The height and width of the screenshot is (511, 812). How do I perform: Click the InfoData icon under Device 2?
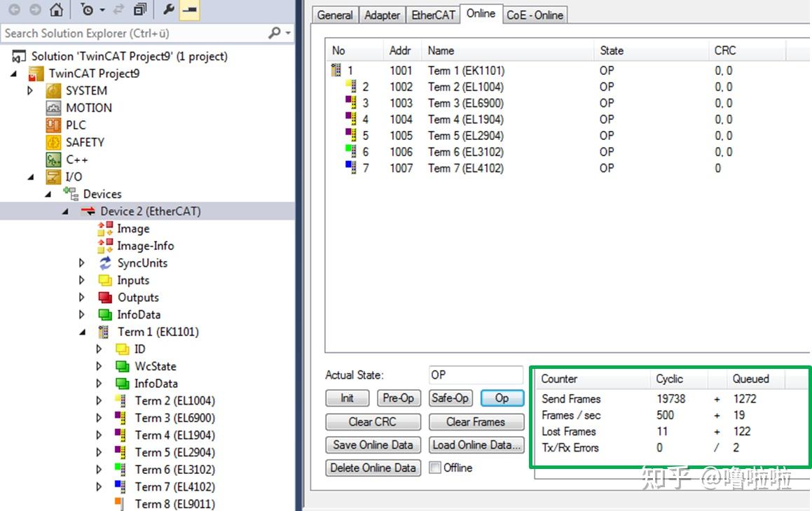105,314
